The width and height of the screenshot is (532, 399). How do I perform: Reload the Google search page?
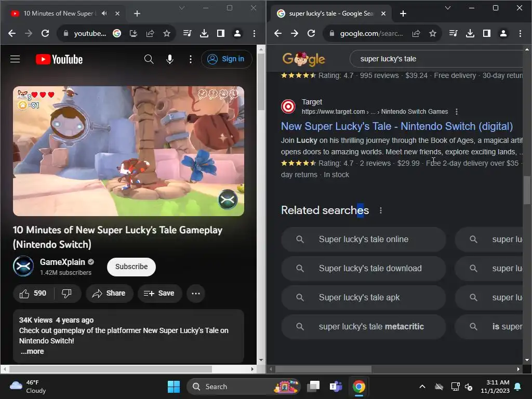pyautogui.click(x=311, y=33)
